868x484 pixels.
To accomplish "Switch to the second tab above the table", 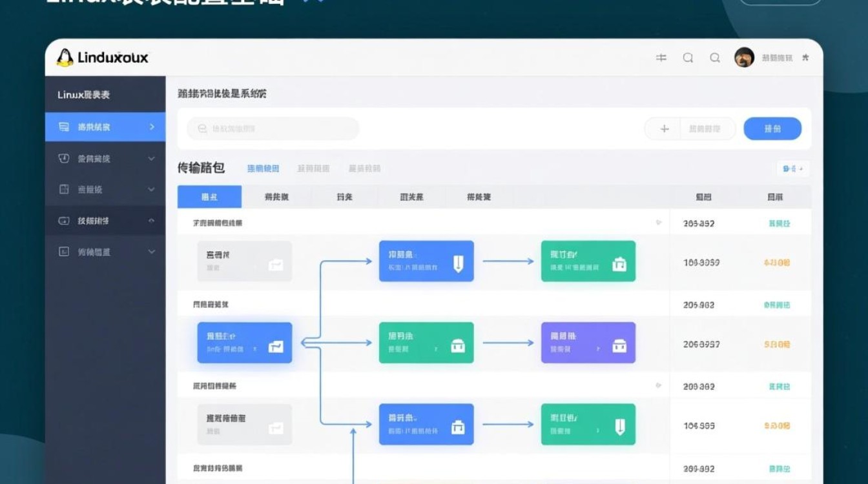I will pos(276,197).
